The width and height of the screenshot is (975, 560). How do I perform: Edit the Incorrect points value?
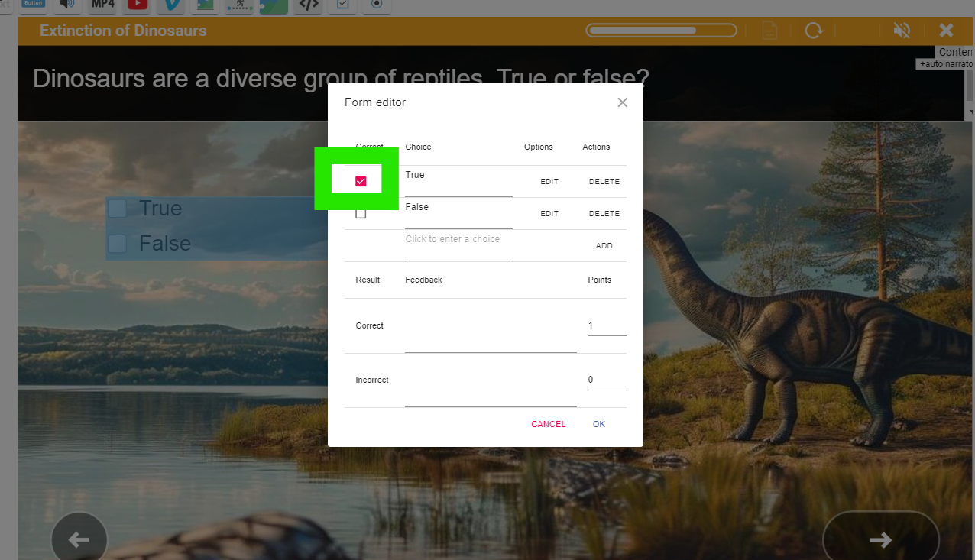point(607,380)
